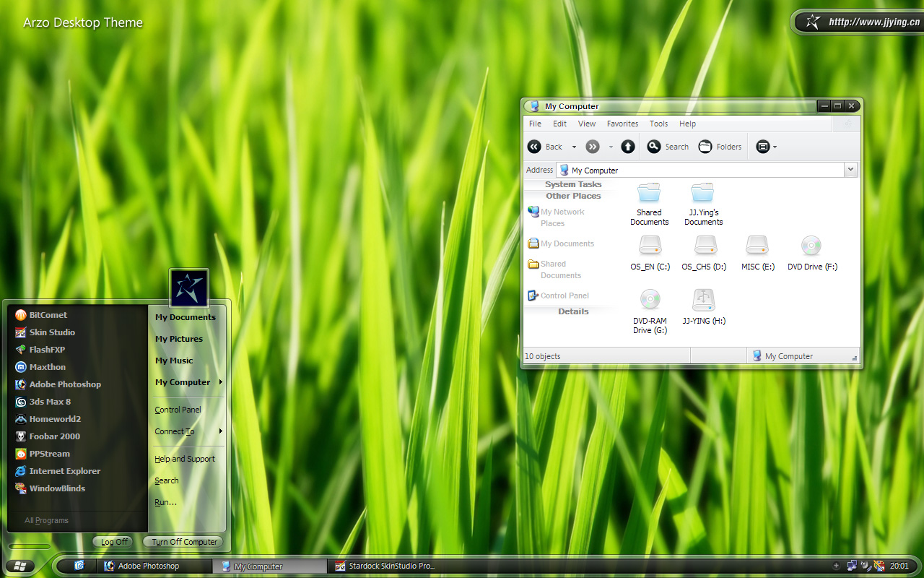Open the Tools menu in My Computer
Viewport: 924px width, 578px height.
[658, 124]
